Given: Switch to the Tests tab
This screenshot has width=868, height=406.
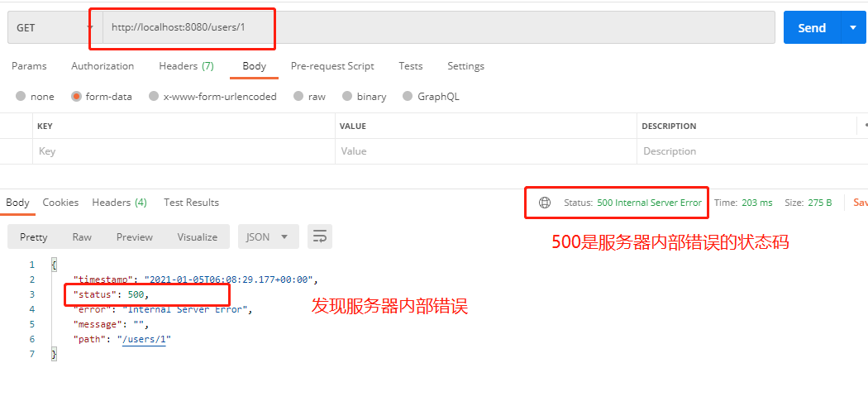Looking at the screenshot, I should (x=410, y=66).
